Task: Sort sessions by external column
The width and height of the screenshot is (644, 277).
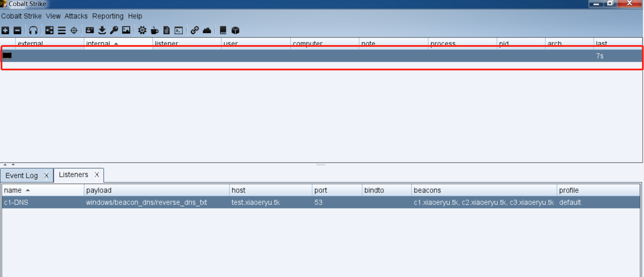Action: tap(49, 43)
